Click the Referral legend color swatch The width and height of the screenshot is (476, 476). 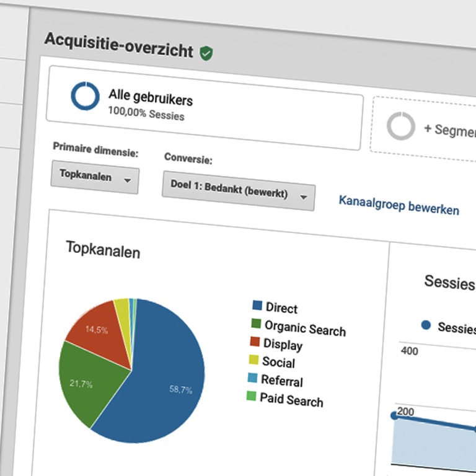pos(253,378)
